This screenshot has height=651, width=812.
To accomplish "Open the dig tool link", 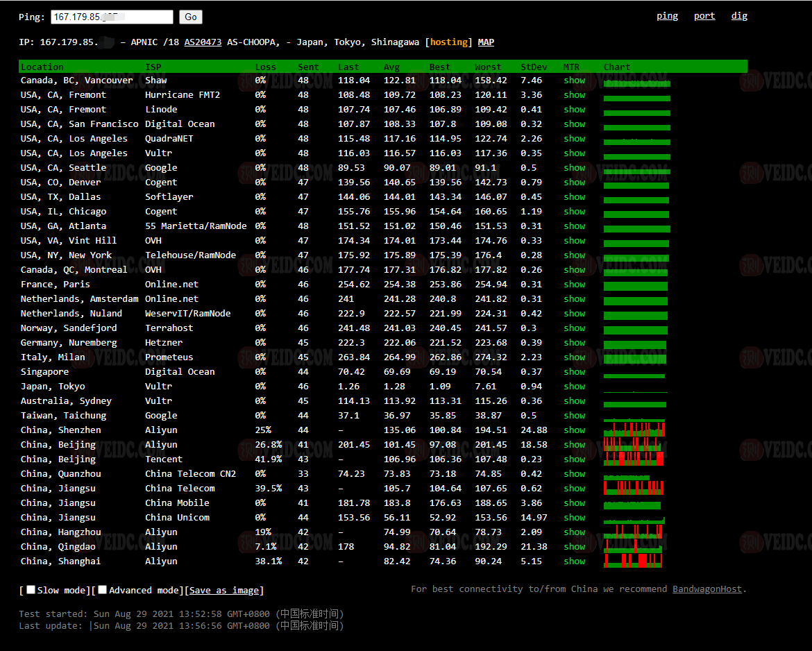I will [x=739, y=16].
